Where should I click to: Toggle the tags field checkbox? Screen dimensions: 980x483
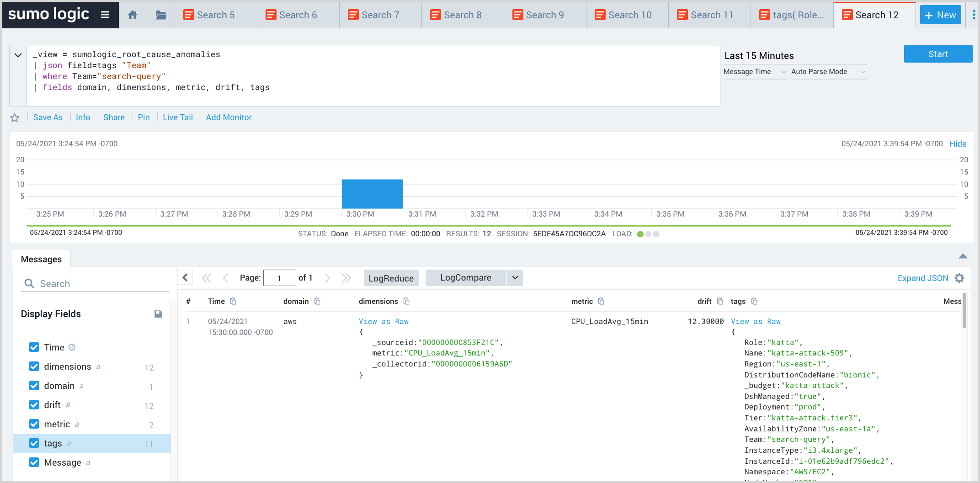tap(34, 443)
